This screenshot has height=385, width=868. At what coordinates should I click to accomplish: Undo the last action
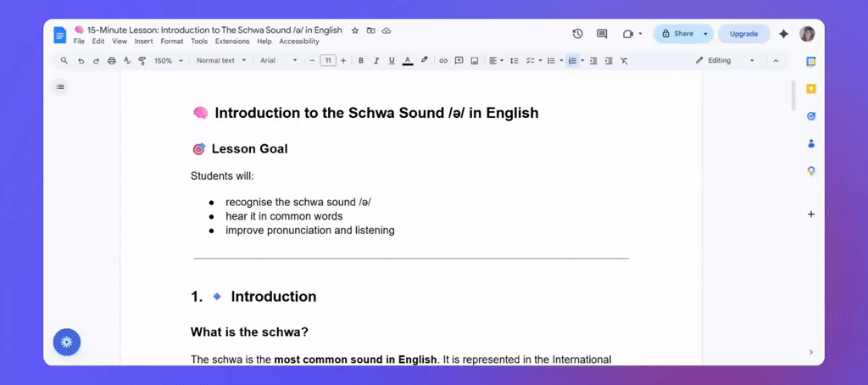(x=81, y=60)
